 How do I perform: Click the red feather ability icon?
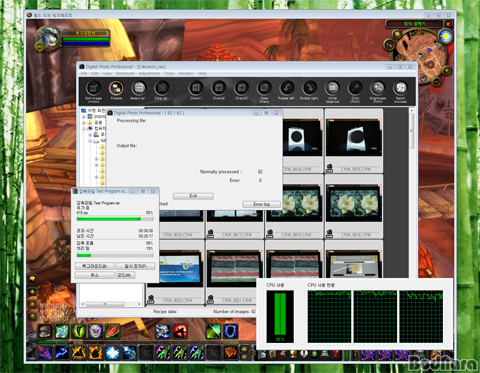pos(112,331)
